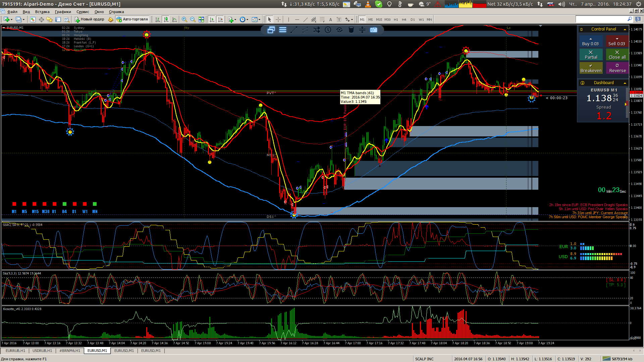Click Buy 0.03 in Control Panel
The width and height of the screenshot is (644, 362).
pos(590,42)
